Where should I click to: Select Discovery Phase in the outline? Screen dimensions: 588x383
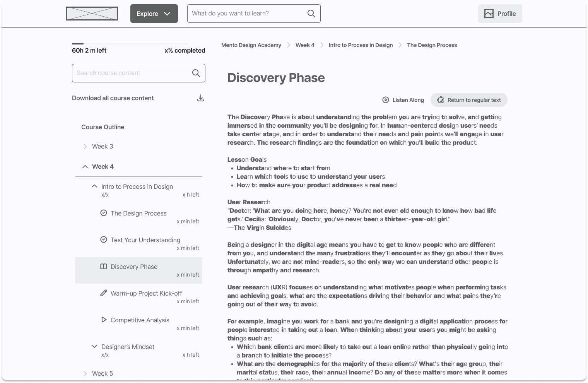click(x=138, y=270)
